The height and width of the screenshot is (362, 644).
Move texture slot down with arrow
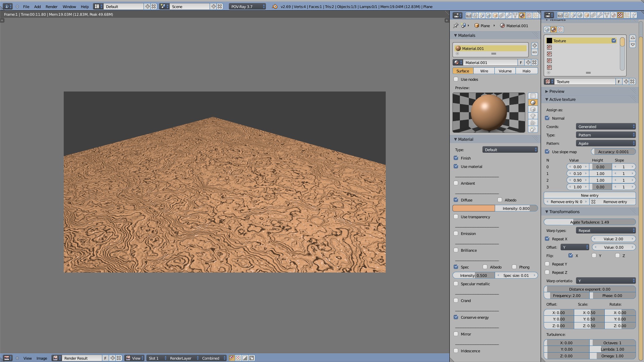coord(633,45)
